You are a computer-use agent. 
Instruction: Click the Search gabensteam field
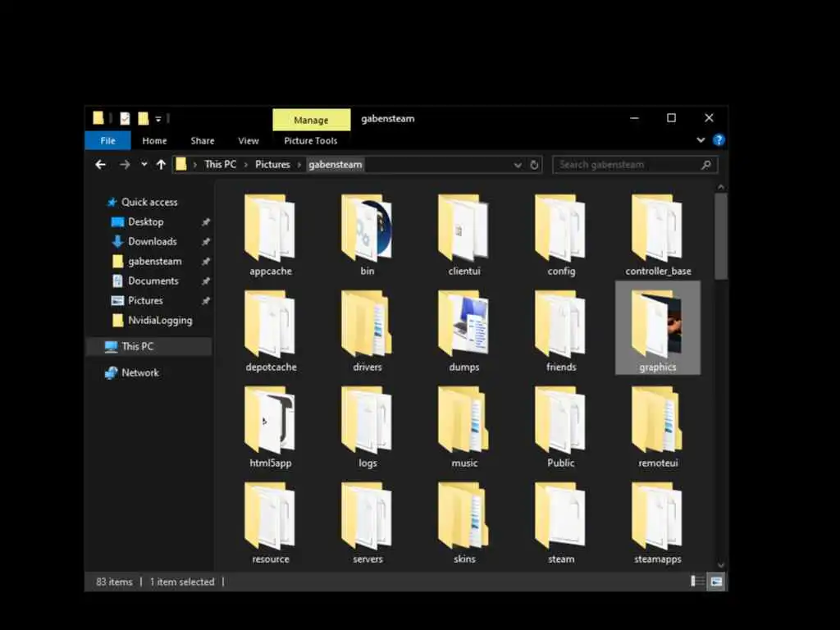[x=635, y=165]
